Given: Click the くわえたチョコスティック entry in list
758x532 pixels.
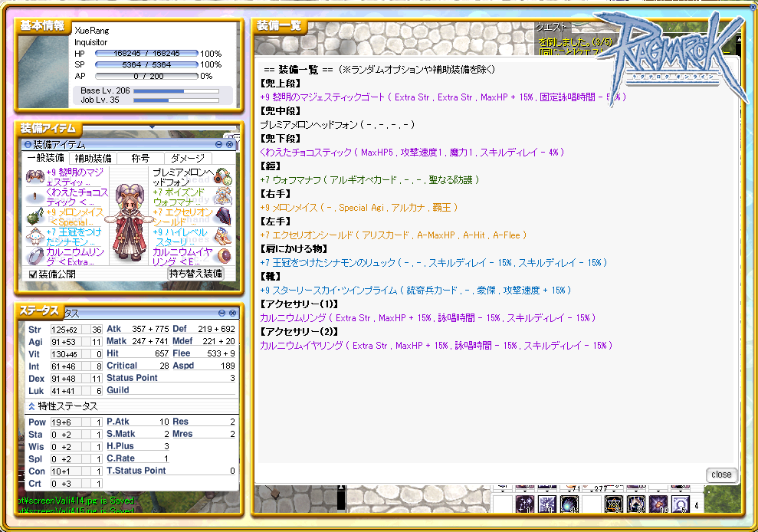Looking at the screenshot, I should 412,152.
